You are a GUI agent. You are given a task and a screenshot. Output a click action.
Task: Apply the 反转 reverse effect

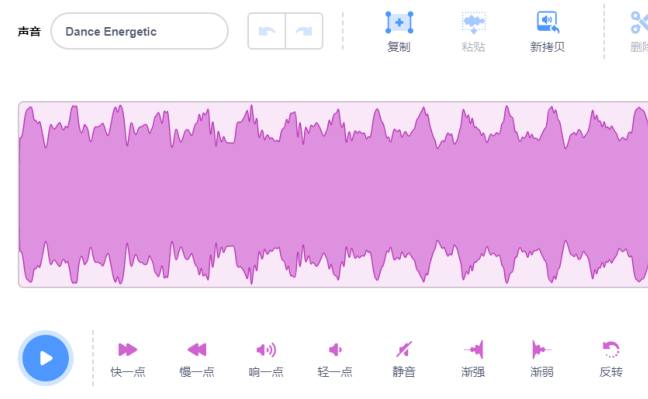pyautogui.click(x=611, y=349)
